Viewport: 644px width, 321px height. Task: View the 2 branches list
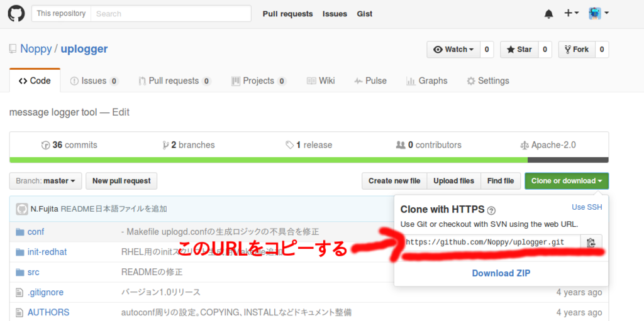(189, 145)
